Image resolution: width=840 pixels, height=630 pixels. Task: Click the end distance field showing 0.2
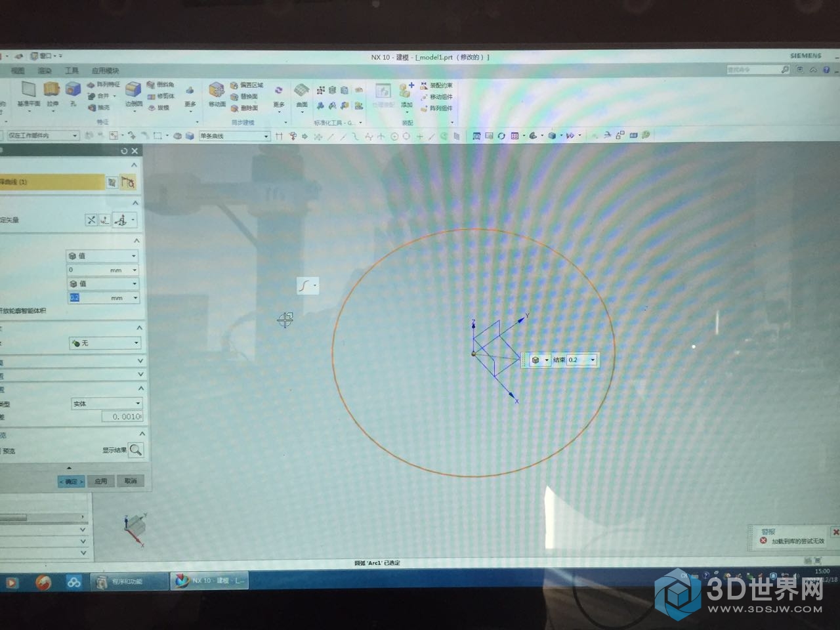click(x=103, y=298)
